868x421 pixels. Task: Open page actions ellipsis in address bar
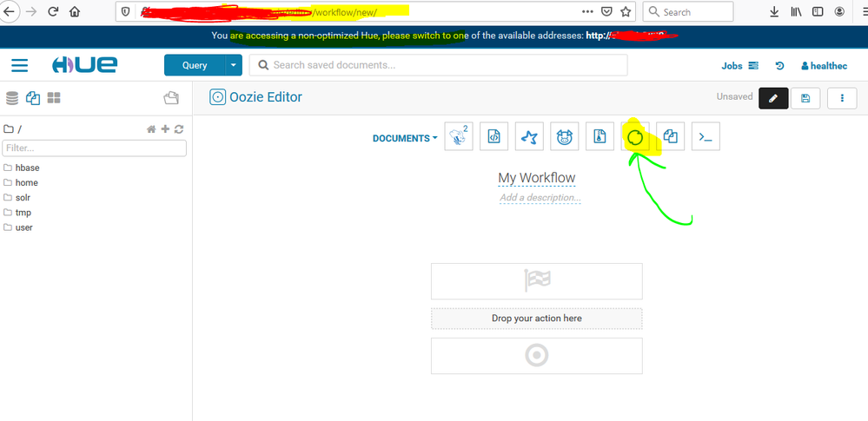tap(588, 11)
